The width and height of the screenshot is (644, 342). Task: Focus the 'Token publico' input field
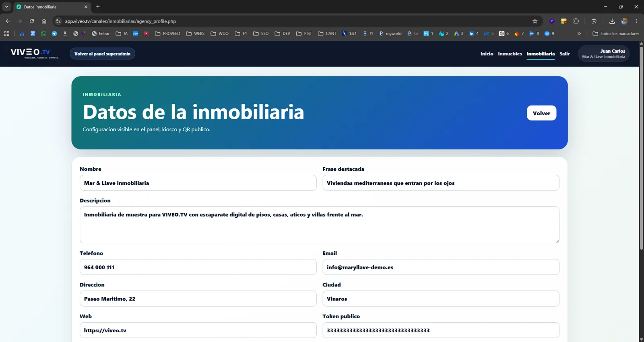(x=441, y=330)
